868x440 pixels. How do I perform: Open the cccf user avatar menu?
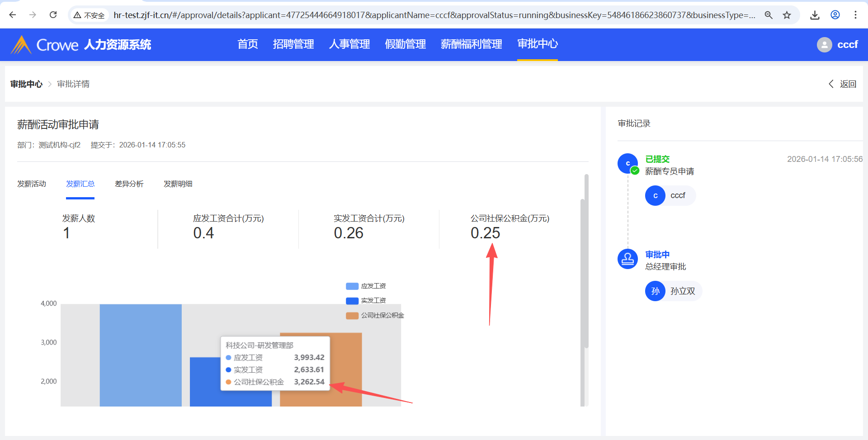(x=824, y=45)
